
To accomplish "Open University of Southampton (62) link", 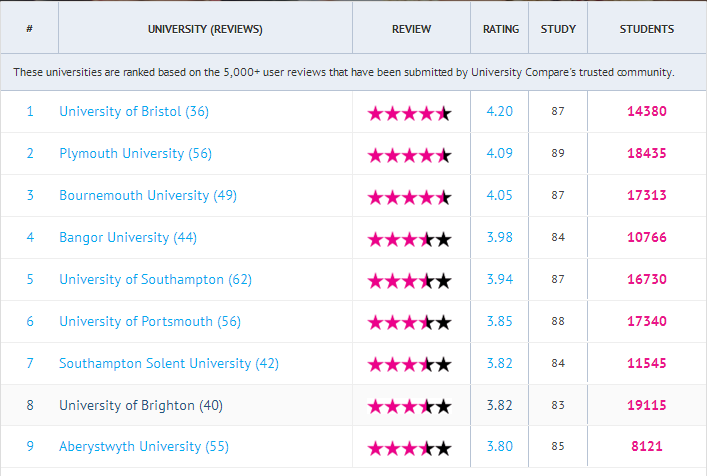I will point(156,279).
